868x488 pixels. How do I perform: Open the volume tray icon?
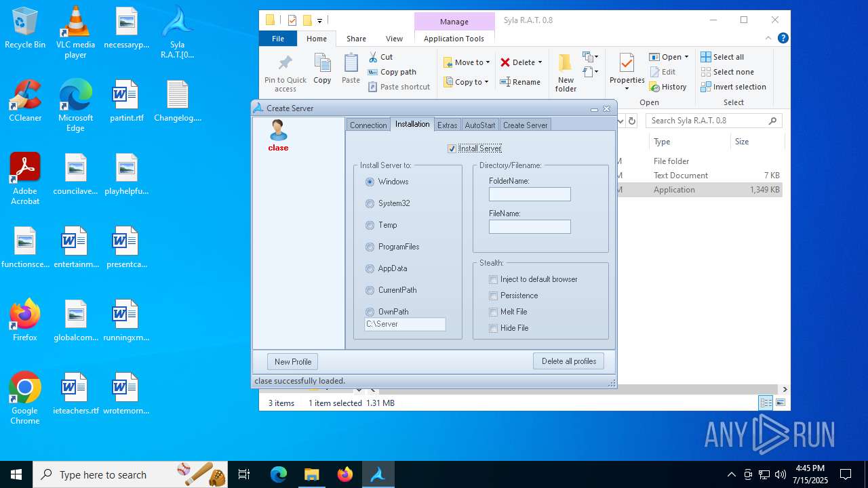coord(780,474)
